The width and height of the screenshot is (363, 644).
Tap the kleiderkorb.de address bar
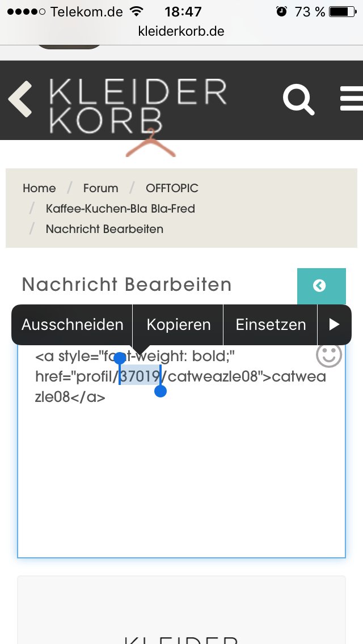point(181,31)
